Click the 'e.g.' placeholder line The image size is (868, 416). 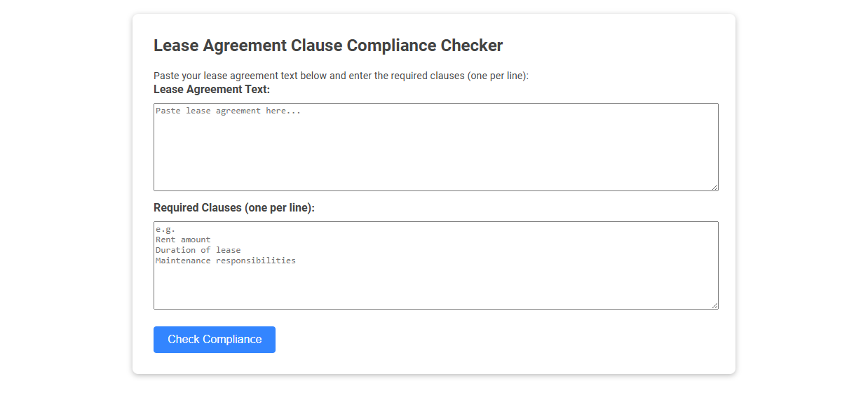165,228
